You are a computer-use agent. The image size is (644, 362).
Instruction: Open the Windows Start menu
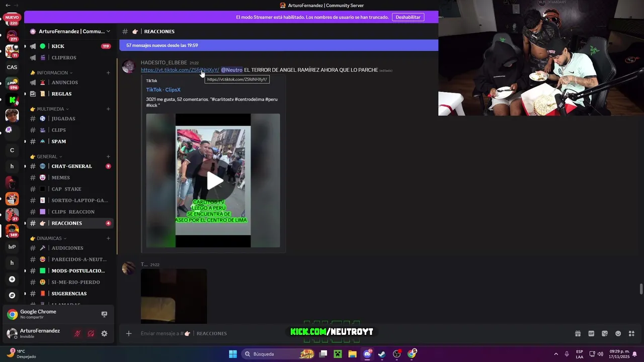(233, 354)
